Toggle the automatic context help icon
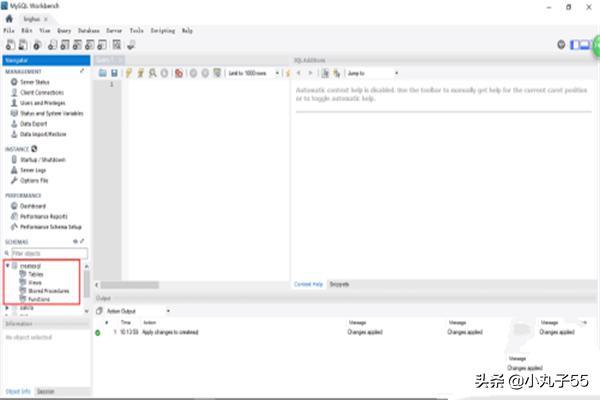Viewport: 600px width, 400px height. pos(337,73)
